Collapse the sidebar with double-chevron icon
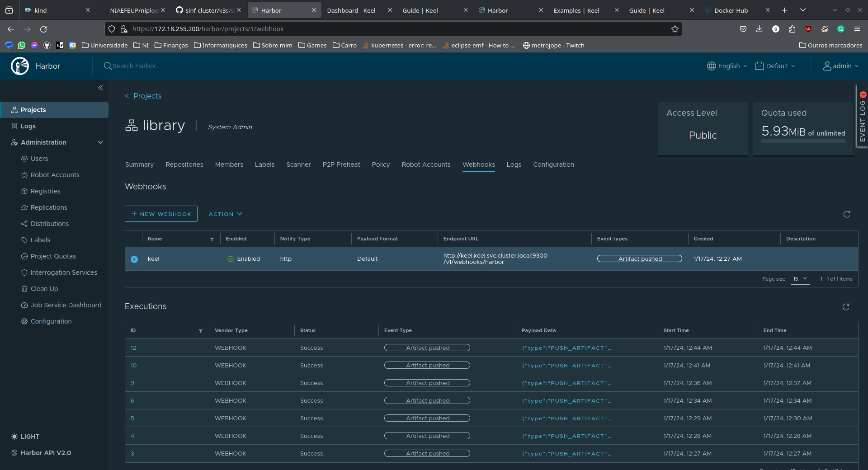The width and height of the screenshot is (868, 470). [x=100, y=88]
